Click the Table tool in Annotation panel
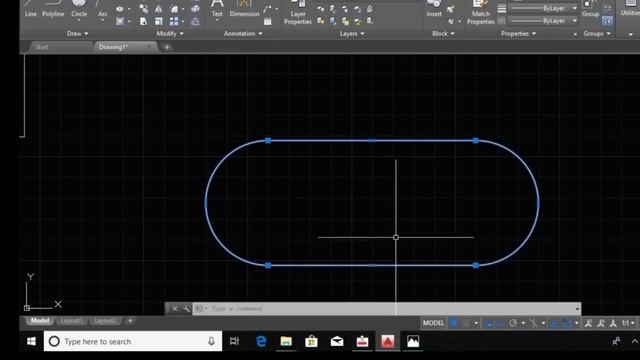 coord(268,21)
